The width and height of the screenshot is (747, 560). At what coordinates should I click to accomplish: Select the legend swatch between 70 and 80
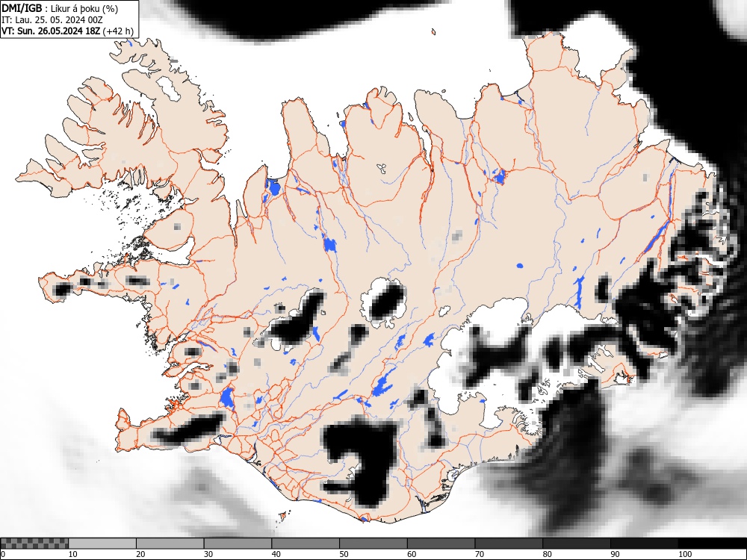pos(509,544)
